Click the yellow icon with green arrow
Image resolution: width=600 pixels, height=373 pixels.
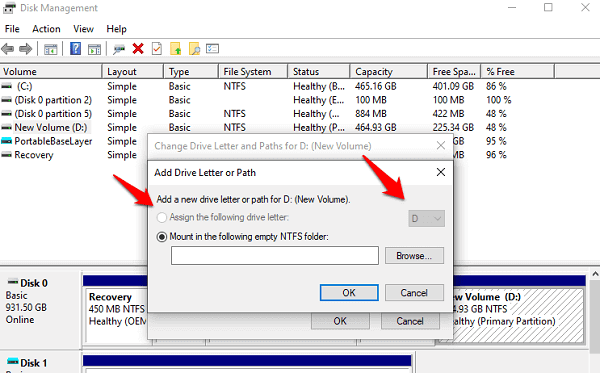point(176,49)
